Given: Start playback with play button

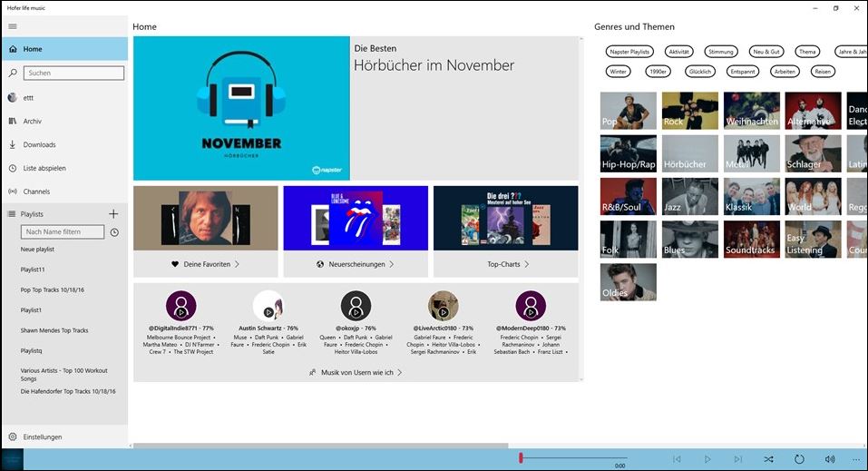Looking at the screenshot, I should [707, 459].
